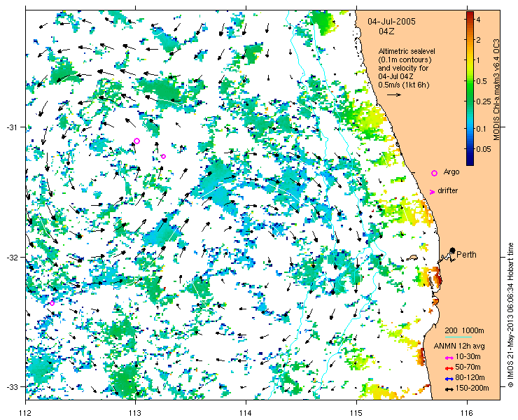
Task: Click the 0.5m/s velocity scale arrow
Action: pyautogui.click(x=394, y=94)
